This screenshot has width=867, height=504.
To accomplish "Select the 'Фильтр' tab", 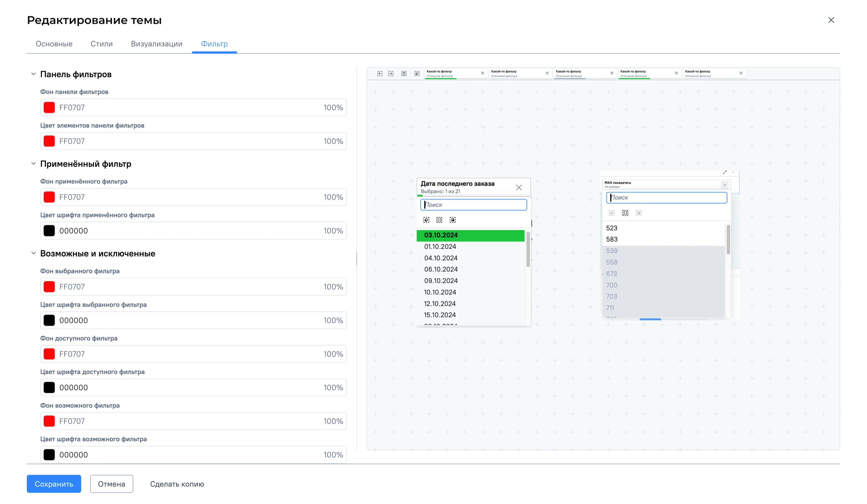I will click(x=214, y=44).
